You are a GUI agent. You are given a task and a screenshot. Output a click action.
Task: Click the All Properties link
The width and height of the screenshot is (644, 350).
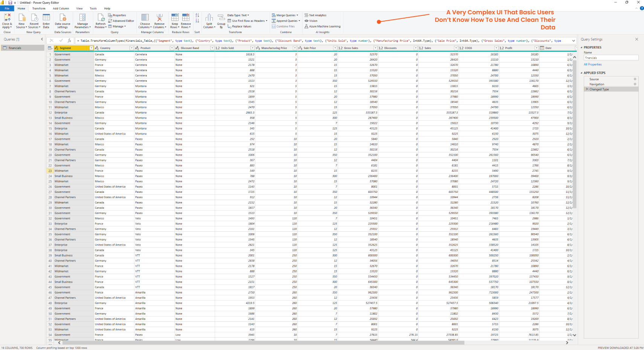[x=592, y=64]
